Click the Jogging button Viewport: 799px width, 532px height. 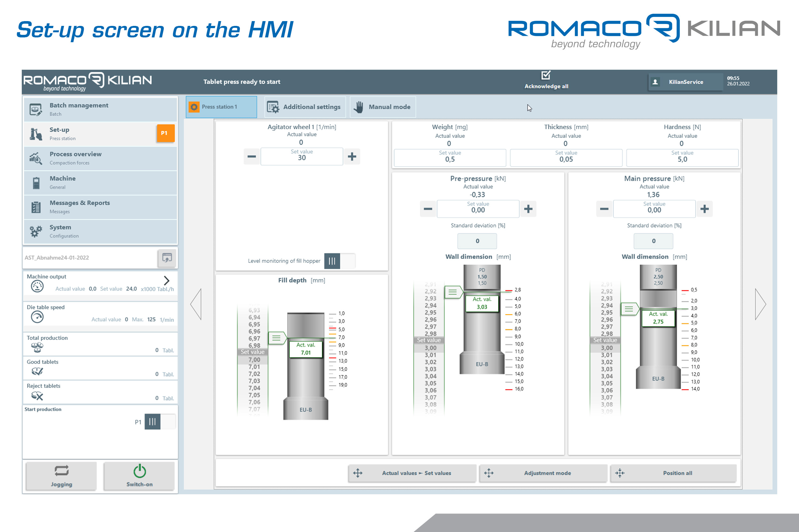(61, 476)
